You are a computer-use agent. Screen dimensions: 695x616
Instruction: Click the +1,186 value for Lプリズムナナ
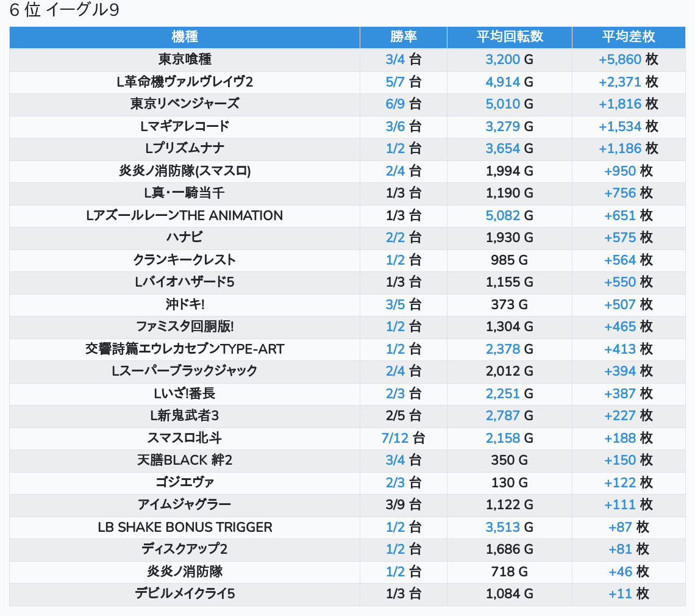pos(619,149)
